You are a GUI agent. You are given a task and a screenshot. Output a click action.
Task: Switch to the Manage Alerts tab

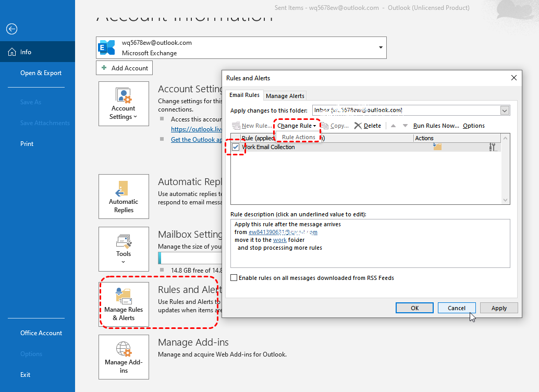[285, 96]
